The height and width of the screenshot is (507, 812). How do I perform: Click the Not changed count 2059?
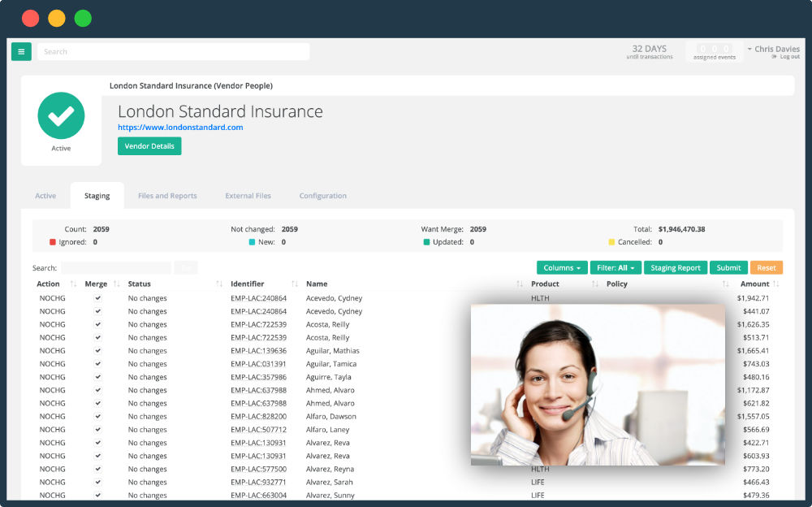[x=290, y=229]
